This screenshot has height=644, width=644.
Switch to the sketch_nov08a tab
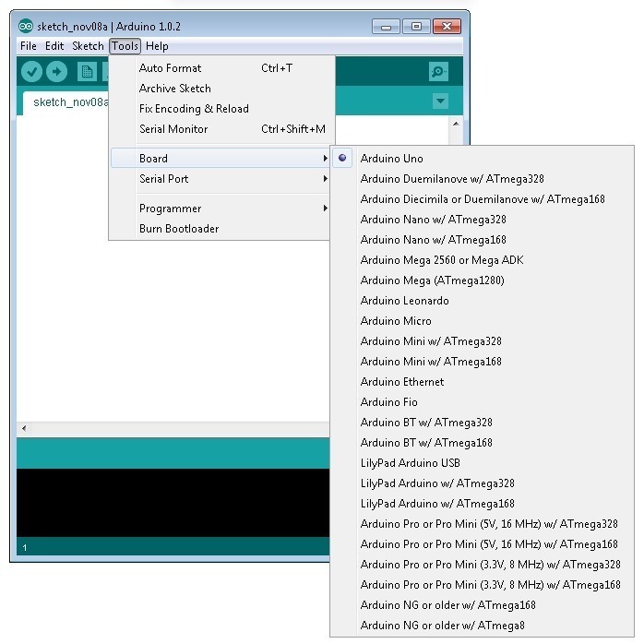click(x=67, y=102)
